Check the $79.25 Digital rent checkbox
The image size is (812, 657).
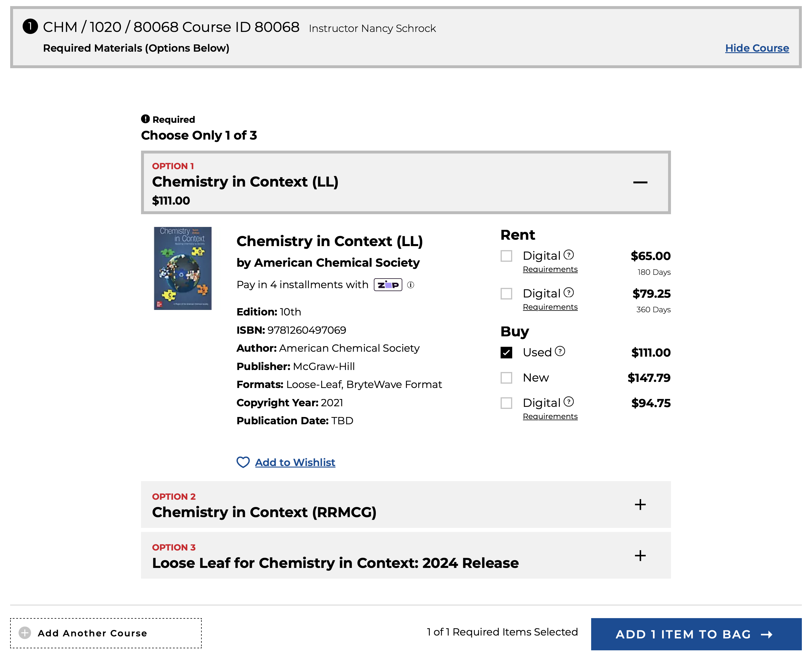coord(506,294)
